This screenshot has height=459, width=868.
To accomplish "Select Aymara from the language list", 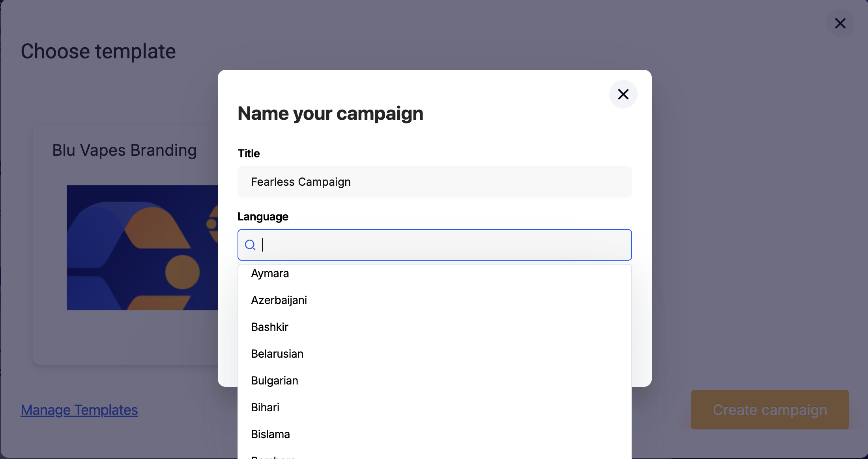I will click(270, 273).
